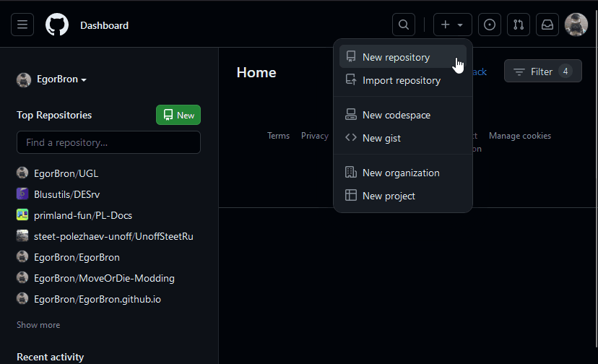Open the search magnifier button
598x364 pixels.
(x=404, y=25)
